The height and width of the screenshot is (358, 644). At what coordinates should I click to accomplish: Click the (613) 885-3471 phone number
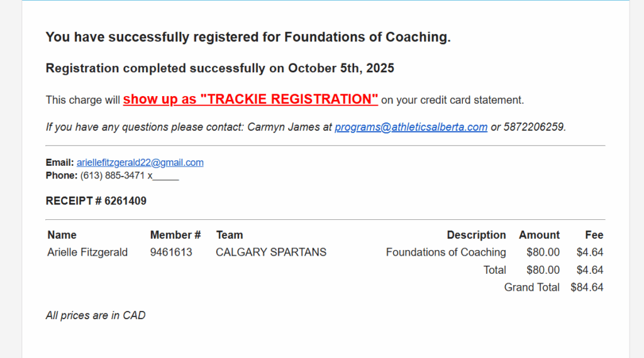(114, 175)
